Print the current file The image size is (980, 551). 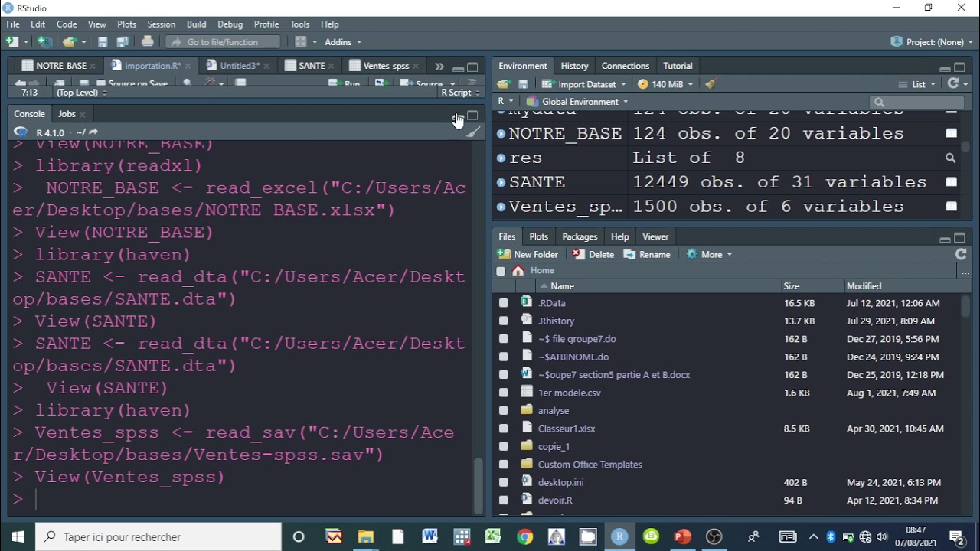[148, 42]
